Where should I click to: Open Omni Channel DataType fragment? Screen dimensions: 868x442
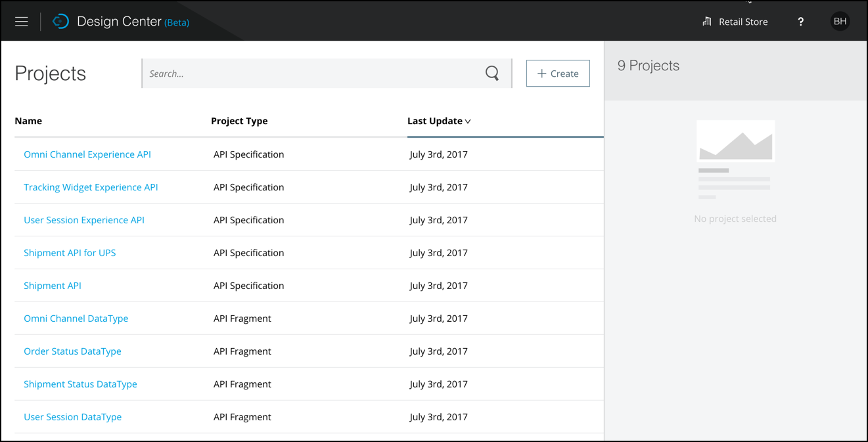coord(76,319)
